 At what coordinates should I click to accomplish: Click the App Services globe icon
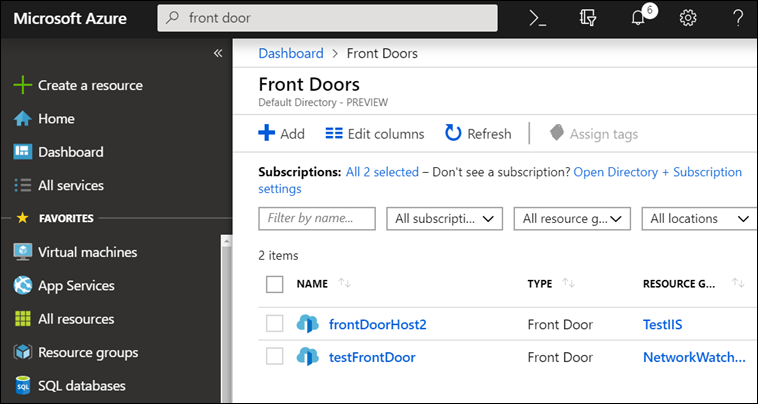[22, 286]
